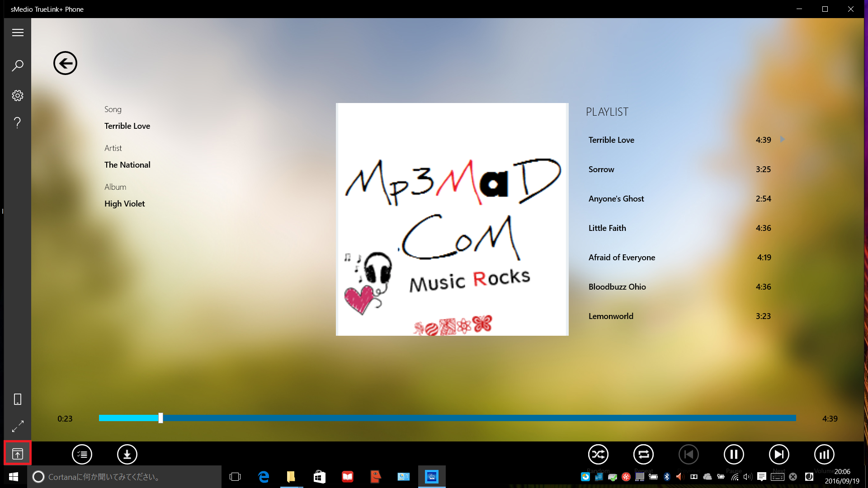Click the Bluetooth tray icon
Viewport: 868px width, 488px height.
point(667,477)
